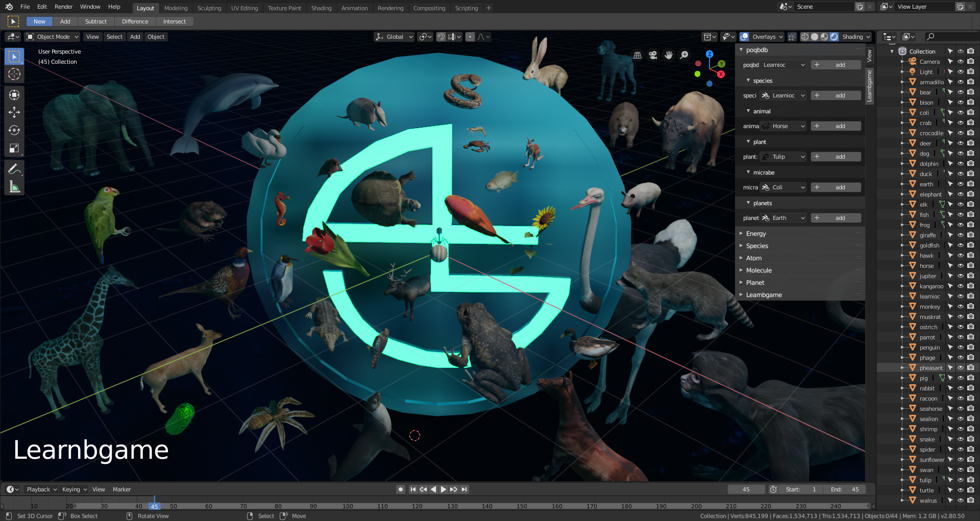Open the Scripting workspace tab
The height and width of the screenshot is (521, 980).
pos(467,8)
